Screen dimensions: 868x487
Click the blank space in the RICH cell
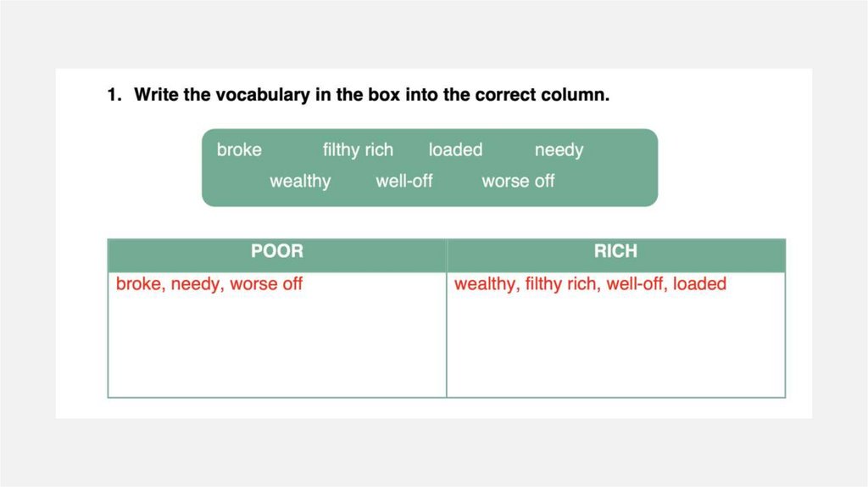(x=615, y=348)
